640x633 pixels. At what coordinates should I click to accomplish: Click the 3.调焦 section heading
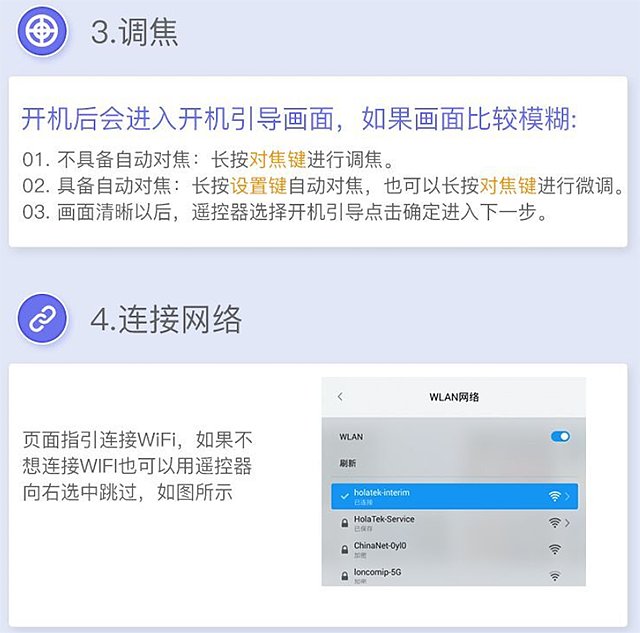(134, 32)
